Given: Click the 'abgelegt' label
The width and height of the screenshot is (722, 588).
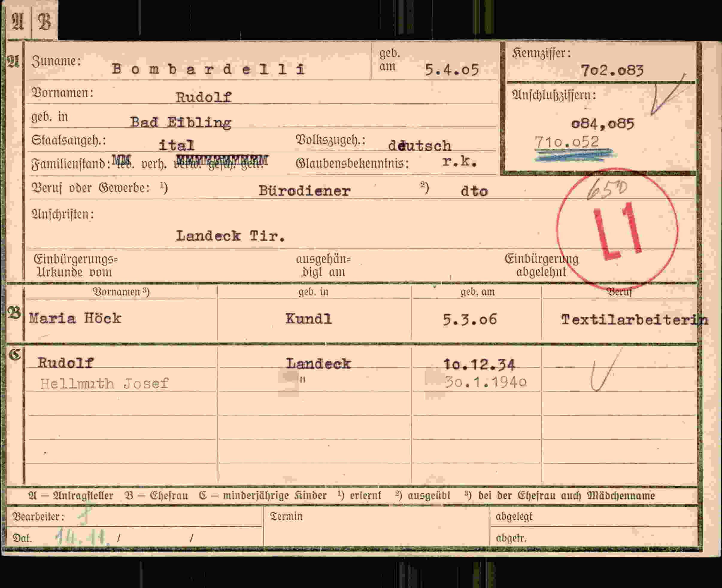Looking at the screenshot, I should 514,517.
